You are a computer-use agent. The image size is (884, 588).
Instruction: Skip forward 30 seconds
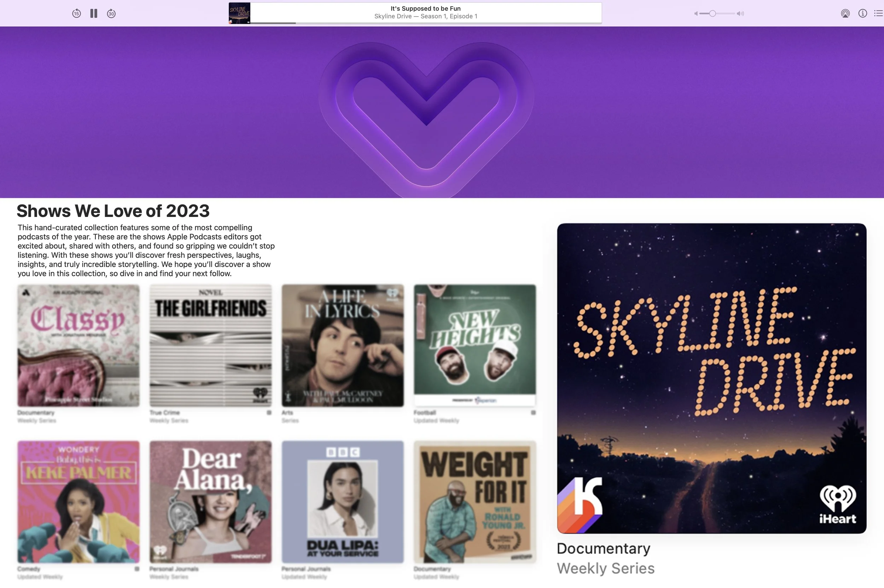[111, 13]
